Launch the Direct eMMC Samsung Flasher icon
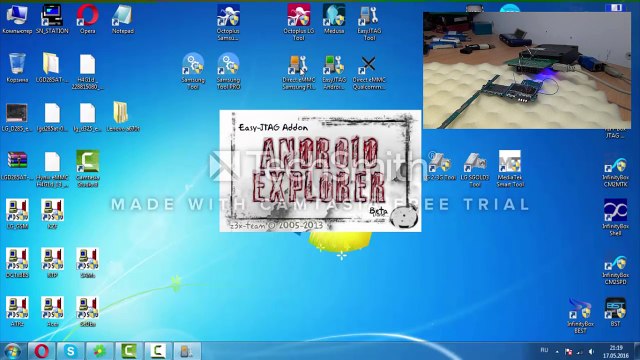The image size is (640, 360). pos(299,71)
